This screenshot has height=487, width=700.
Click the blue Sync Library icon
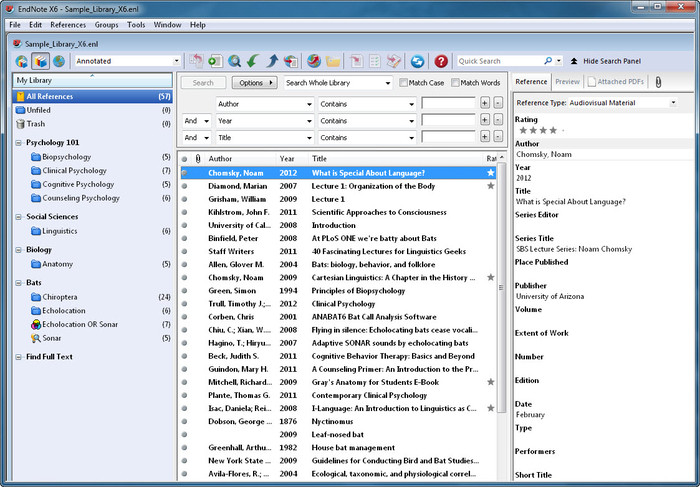(x=417, y=61)
